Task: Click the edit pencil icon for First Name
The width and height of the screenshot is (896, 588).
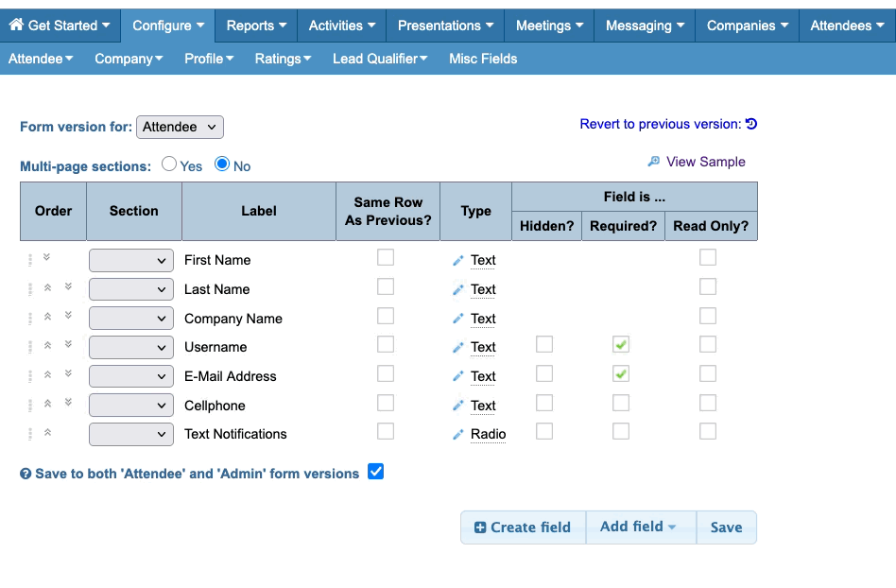Action: pos(458,261)
